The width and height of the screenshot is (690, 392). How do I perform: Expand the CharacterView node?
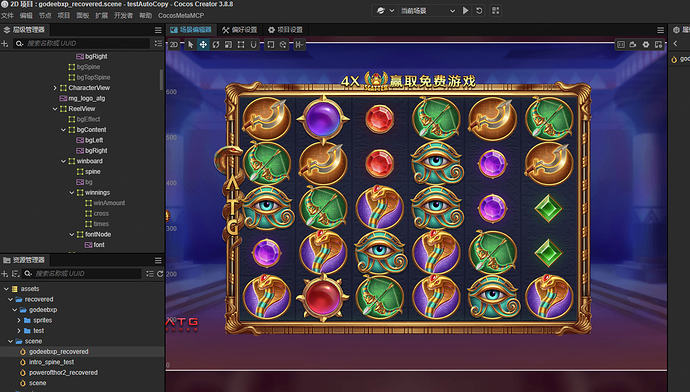pos(55,88)
